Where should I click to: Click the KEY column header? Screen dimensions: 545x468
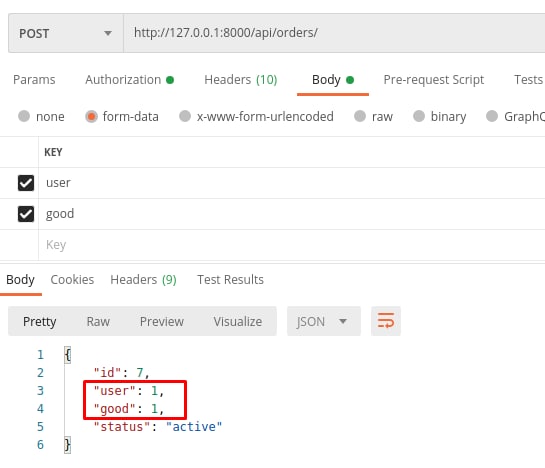click(x=53, y=152)
